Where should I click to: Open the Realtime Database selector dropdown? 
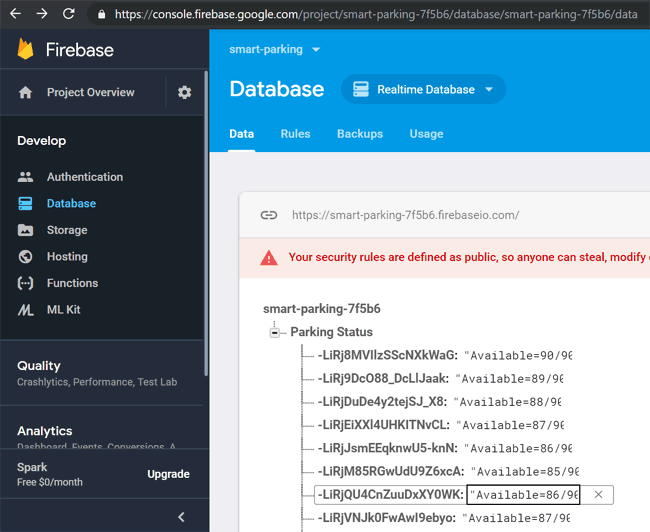click(423, 89)
